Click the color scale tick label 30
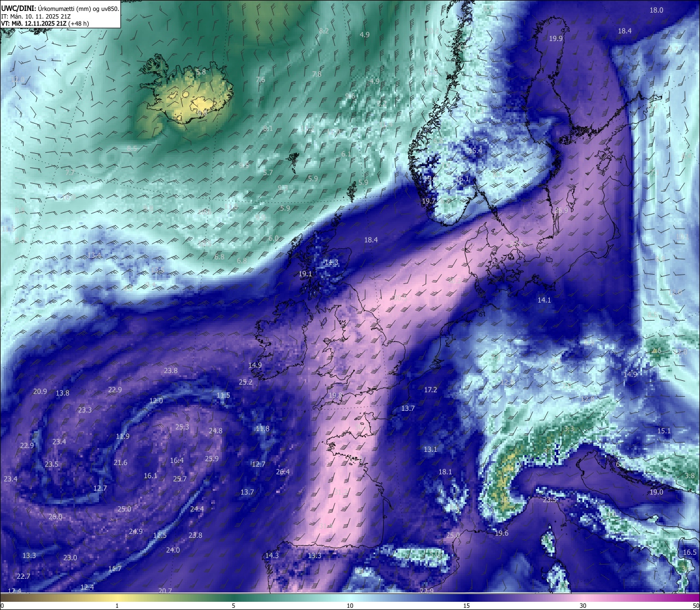 (x=583, y=606)
